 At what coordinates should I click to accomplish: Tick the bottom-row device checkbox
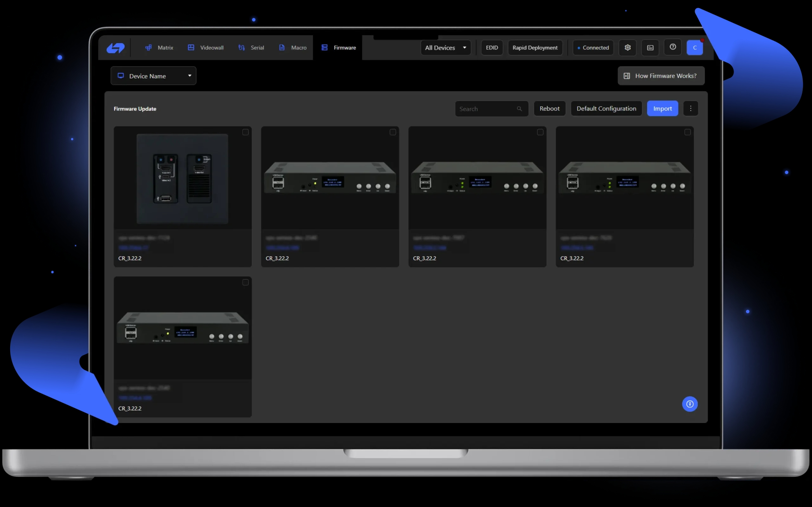tap(245, 282)
